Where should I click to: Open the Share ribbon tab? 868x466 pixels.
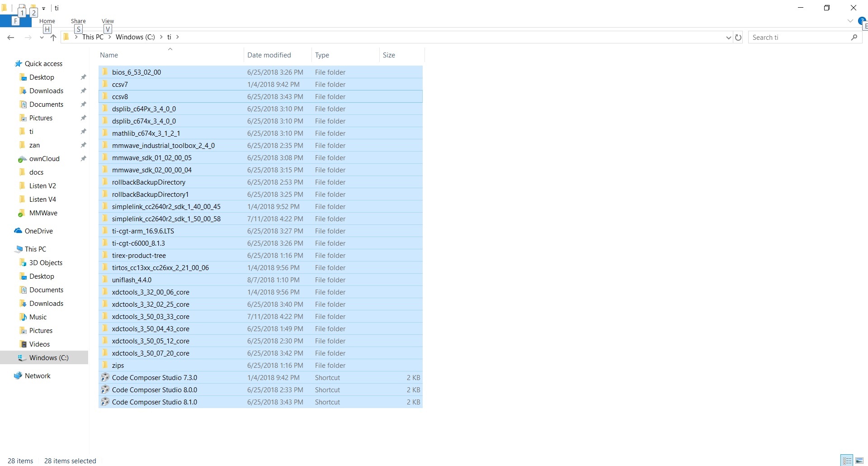(x=78, y=21)
